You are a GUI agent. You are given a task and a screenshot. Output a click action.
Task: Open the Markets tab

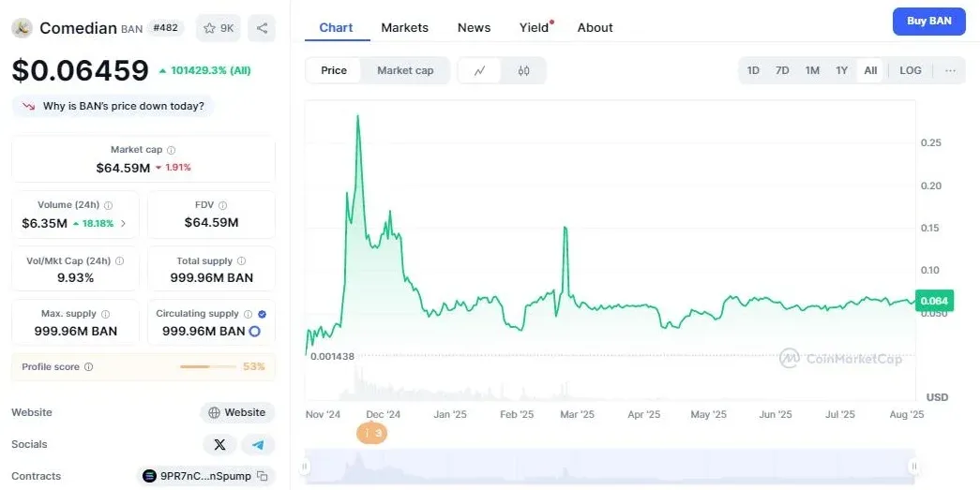point(405,27)
